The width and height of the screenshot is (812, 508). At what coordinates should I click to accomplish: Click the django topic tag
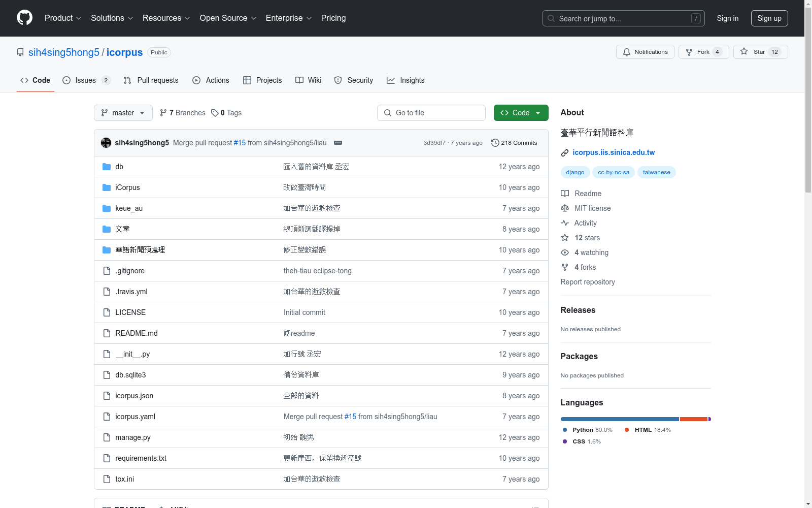coord(575,172)
